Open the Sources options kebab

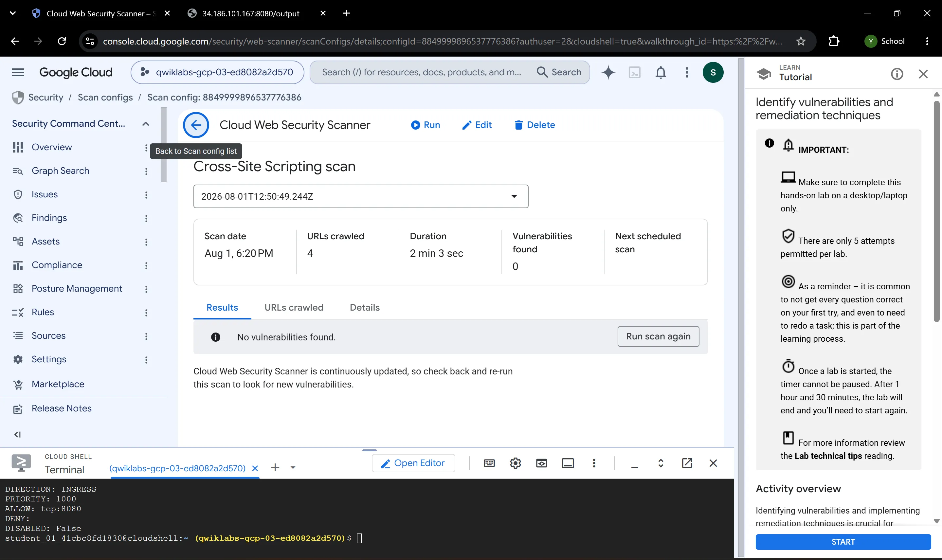pos(146,336)
